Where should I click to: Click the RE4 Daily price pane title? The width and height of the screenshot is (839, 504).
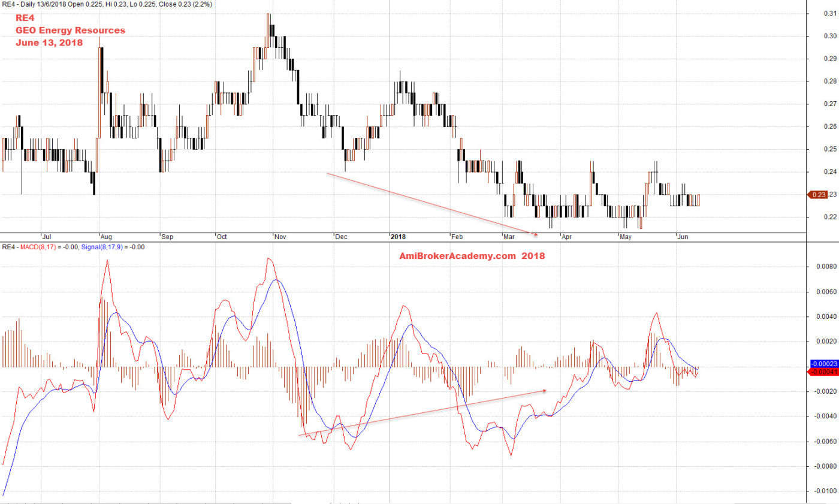point(107,4)
